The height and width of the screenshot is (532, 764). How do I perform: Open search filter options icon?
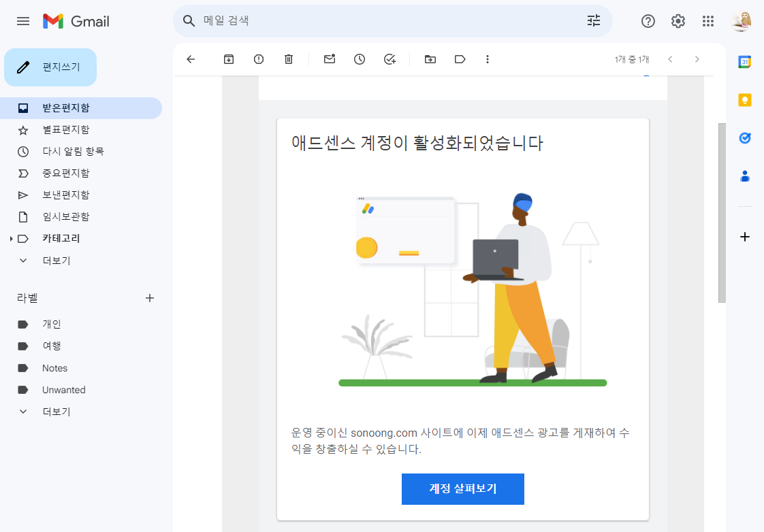click(x=594, y=20)
